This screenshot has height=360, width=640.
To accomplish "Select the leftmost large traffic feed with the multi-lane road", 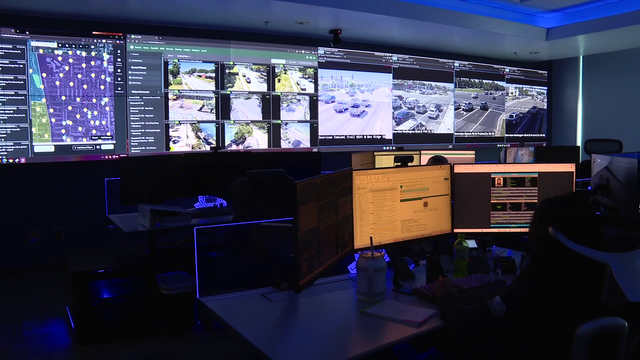I will tap(355, 104).
